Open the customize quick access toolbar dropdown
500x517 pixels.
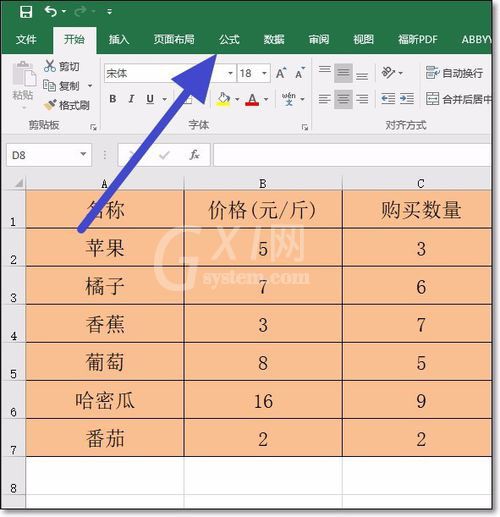pyautogui.click(x=109, y=12)
